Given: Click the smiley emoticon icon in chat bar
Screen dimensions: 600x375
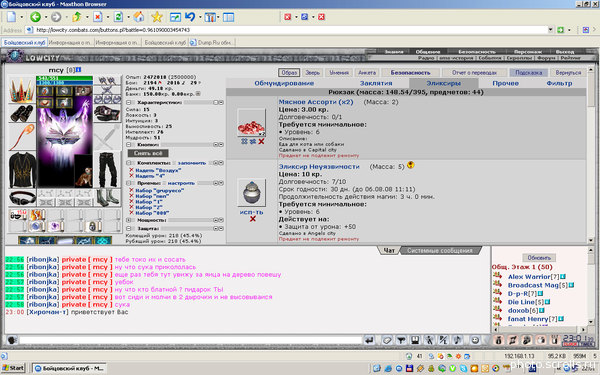Looking at the screenshot, I should (x=475, y=340).
